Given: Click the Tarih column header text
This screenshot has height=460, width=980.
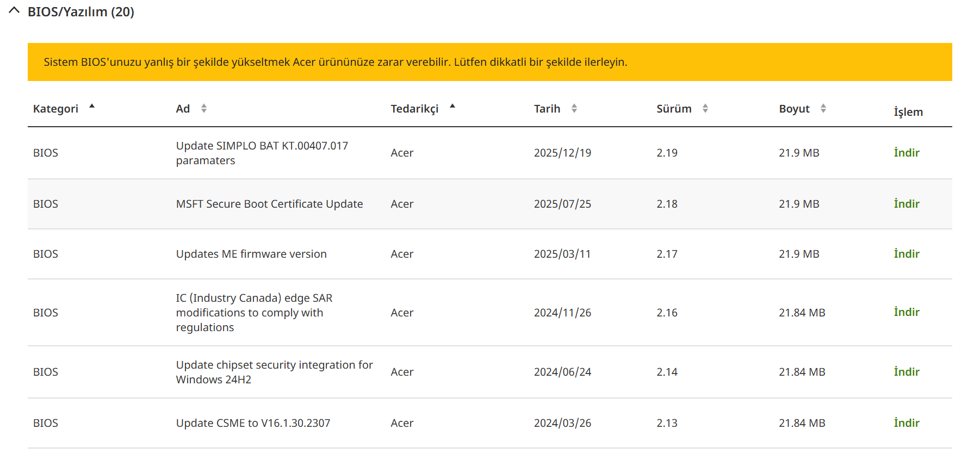Looking at the screenshot, I should 547,109.
